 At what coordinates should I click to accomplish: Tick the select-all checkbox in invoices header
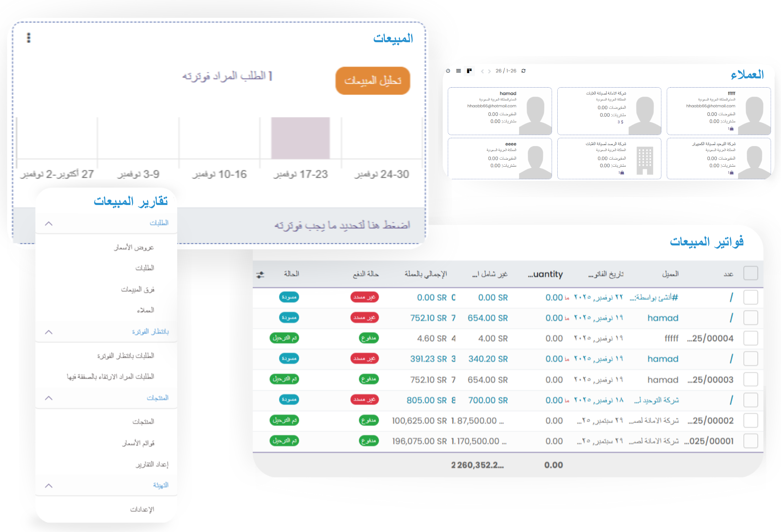(750, 273)
